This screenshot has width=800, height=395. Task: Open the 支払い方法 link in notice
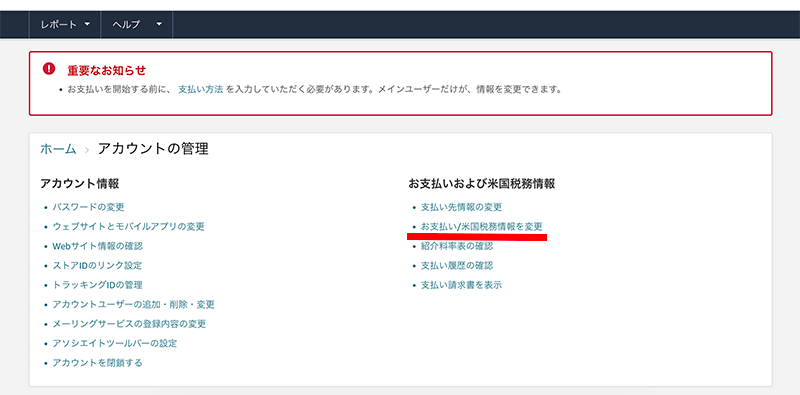(201, 89)
